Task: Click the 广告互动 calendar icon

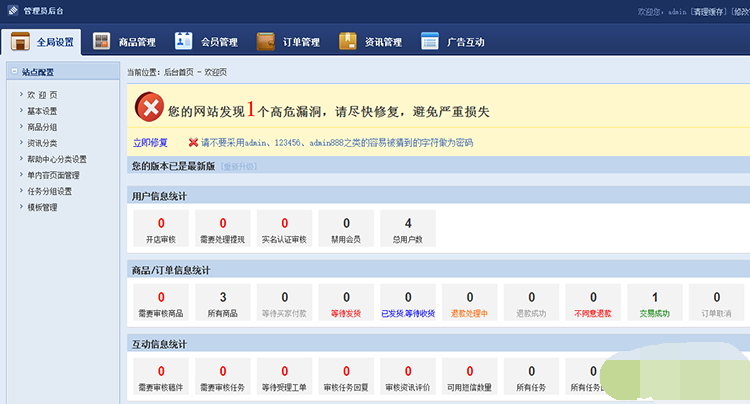Action: tap(430, 41)
